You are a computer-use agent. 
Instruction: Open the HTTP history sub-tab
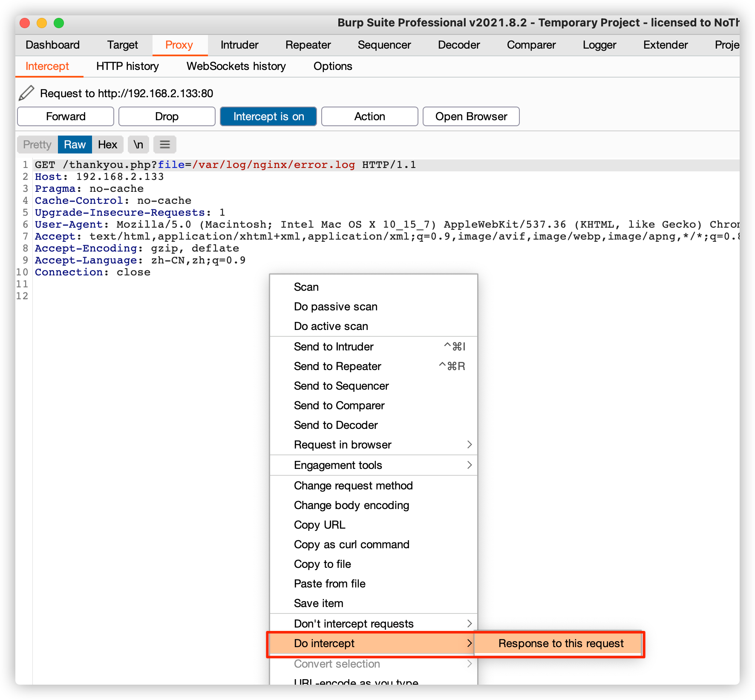point(127,66)
